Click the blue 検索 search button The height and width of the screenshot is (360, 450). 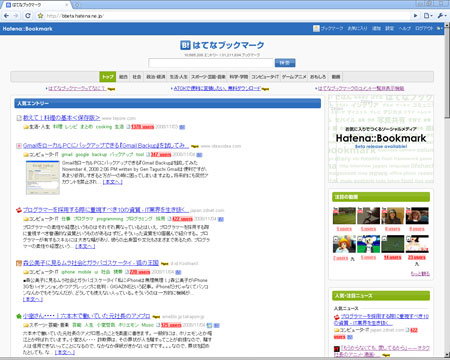(x=285, y=63)
